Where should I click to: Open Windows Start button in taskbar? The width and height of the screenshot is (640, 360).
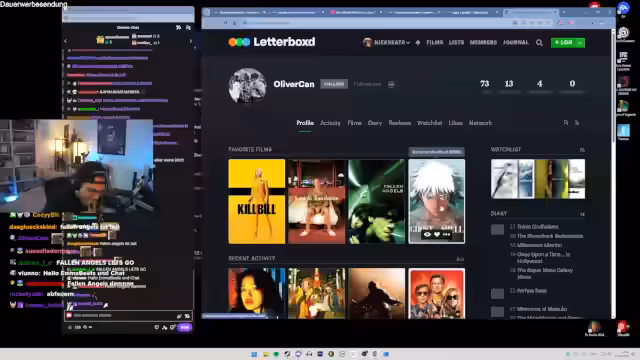pyautogui.click(x=254, y=354)
